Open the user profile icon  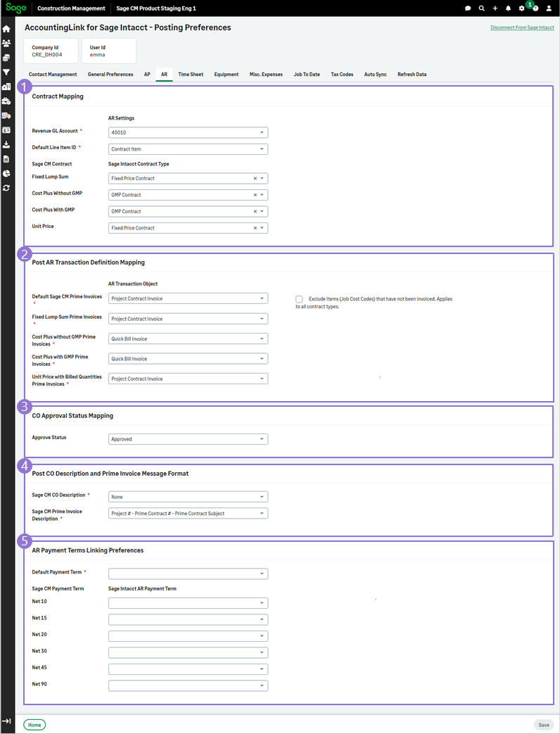click(549, 8)
